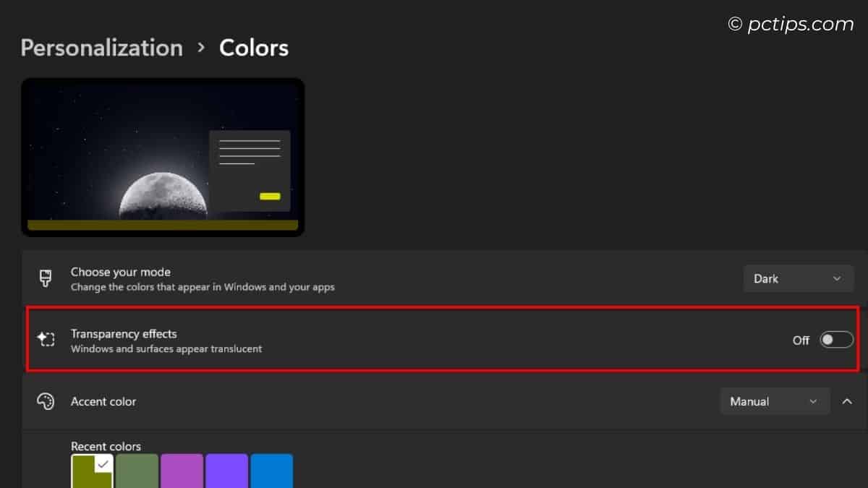Screen dimensions: 868x488
Task: Select Colors in the breadcrumb path
Action: 253,48
